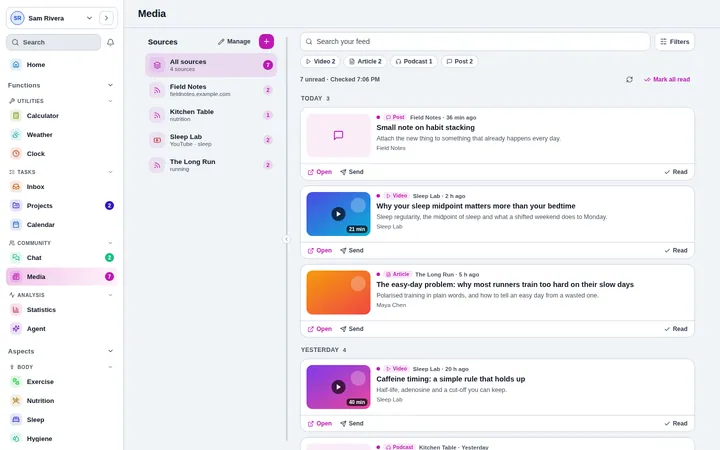Collapse the Utilities group
The width and height of the screenshot is (720, 450).
[110, 101]
